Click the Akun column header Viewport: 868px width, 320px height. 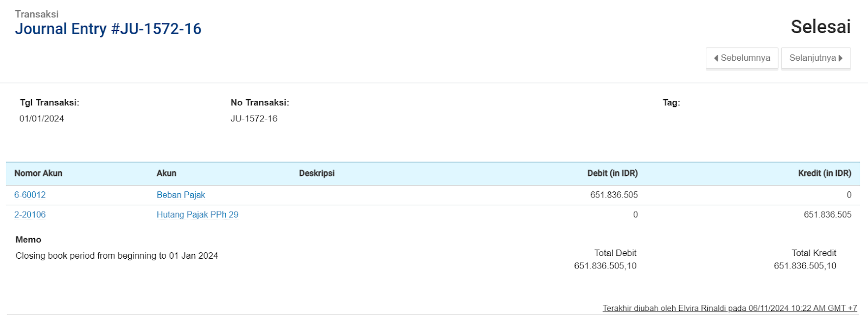tap(167, 173)
